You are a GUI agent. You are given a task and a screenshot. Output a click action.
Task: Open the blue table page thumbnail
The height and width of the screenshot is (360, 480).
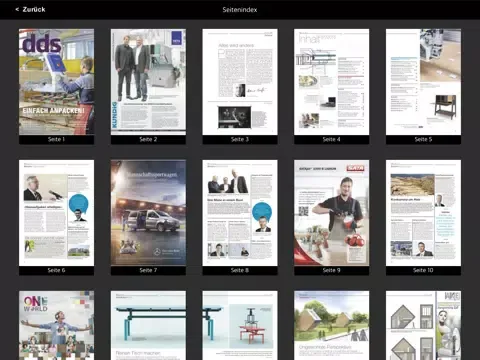coord(148,325)
